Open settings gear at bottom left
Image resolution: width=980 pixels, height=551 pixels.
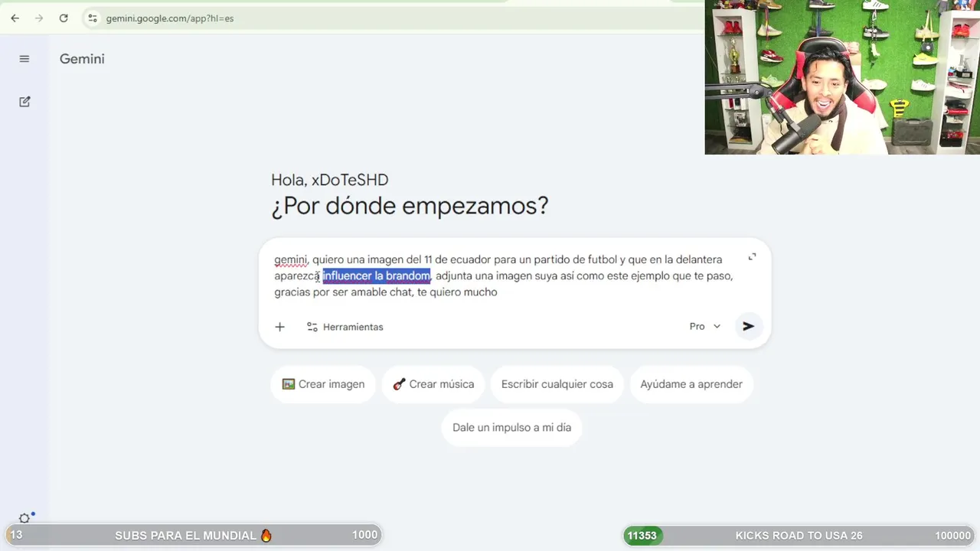(x=24, y=518)
